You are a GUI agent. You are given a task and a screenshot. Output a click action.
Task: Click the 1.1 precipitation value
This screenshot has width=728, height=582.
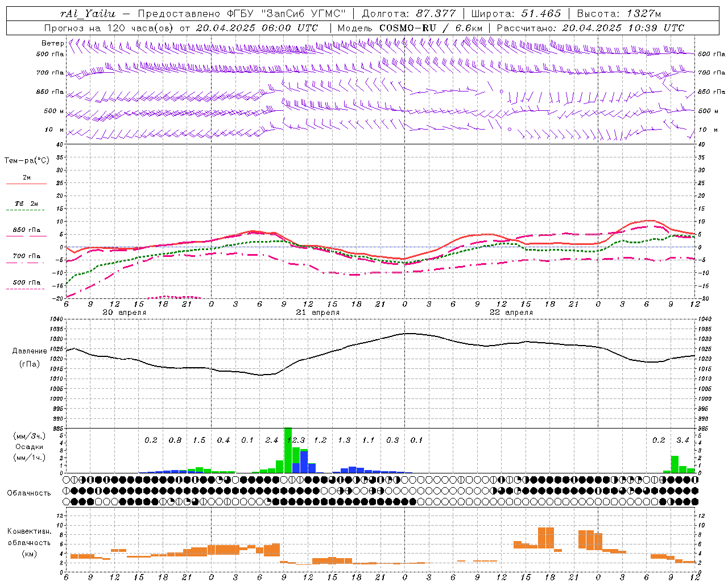[x=369, y=440]
